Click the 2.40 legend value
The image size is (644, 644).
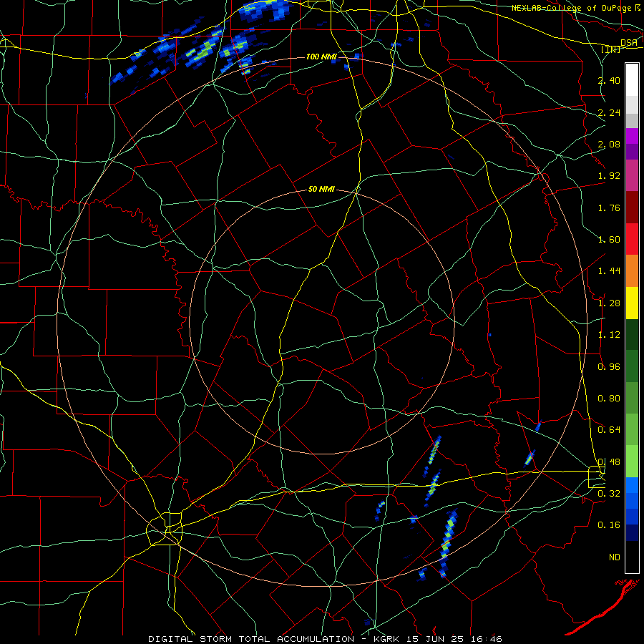click(609, 80)
